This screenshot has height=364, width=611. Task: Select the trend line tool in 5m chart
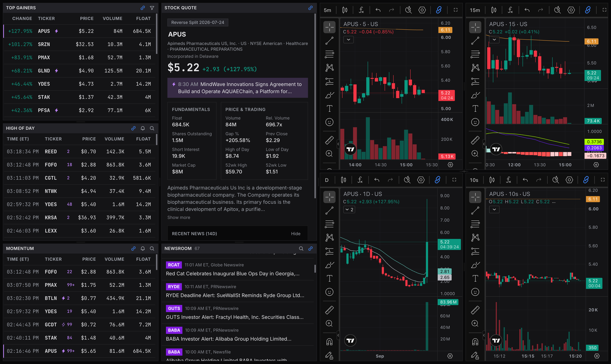tap(329, 41)
